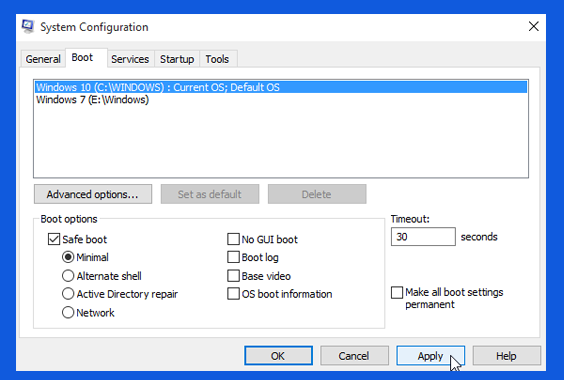Switch to the General tab

tap(43, 59)
